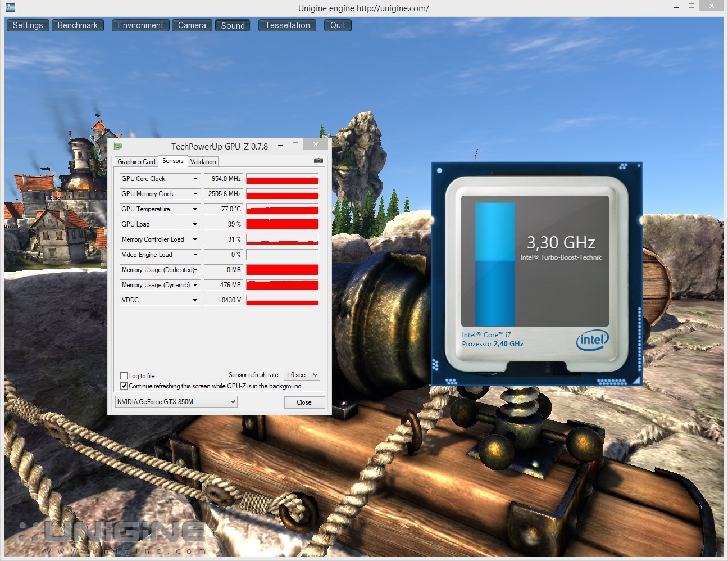Viewport: 728px width, 561px height.
Task: Click the 77.0 °C temperature value
Action: 223,209
